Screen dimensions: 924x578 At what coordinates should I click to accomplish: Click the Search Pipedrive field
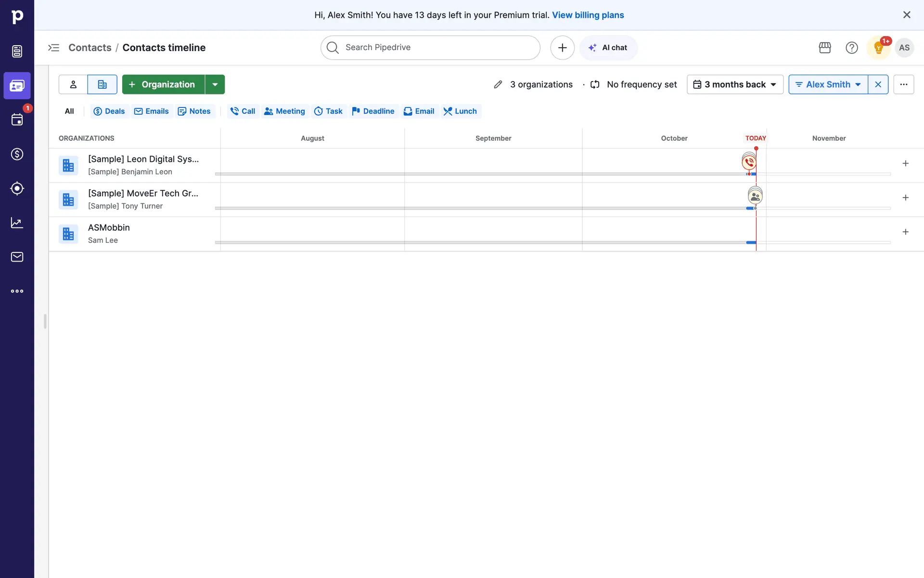[430, 48]
